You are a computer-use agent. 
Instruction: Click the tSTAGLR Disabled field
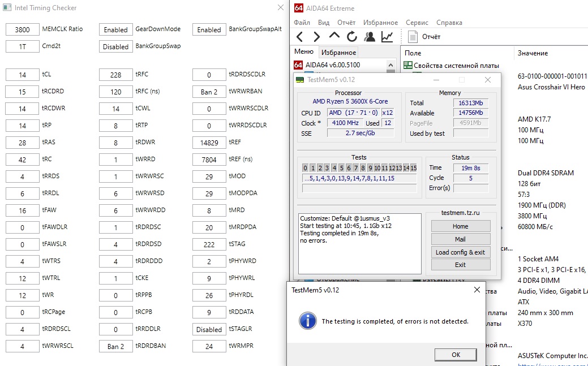209,329
